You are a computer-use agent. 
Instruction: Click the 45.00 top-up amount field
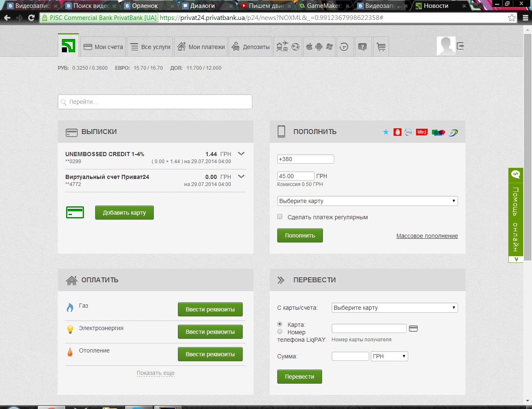pyautogui.click(x=296, y=176)
